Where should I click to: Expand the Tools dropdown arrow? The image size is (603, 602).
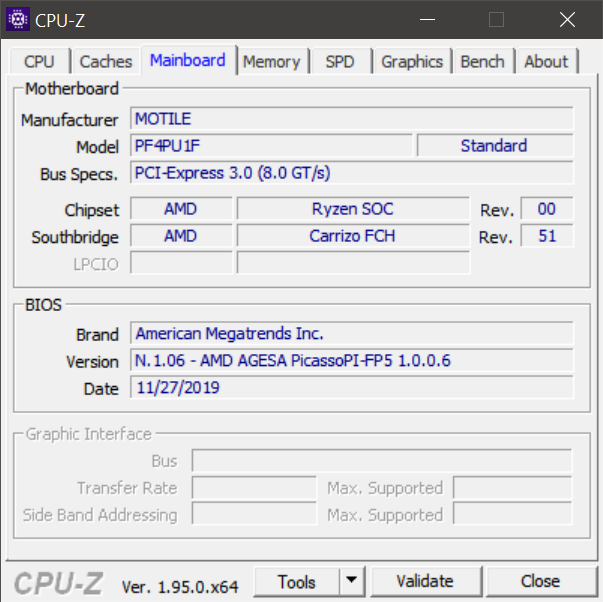351,580
